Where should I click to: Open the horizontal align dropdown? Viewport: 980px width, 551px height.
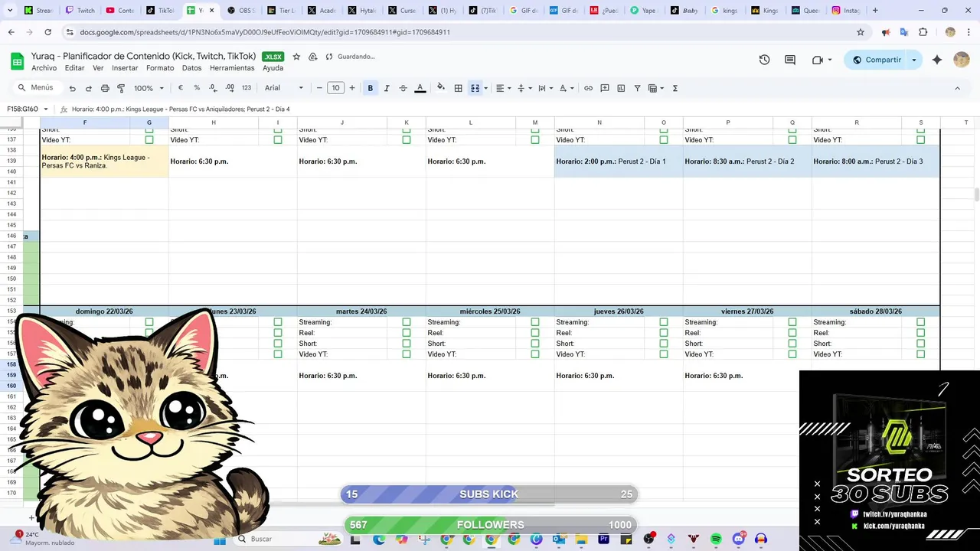pyautogui.click(x=502, y=88)
